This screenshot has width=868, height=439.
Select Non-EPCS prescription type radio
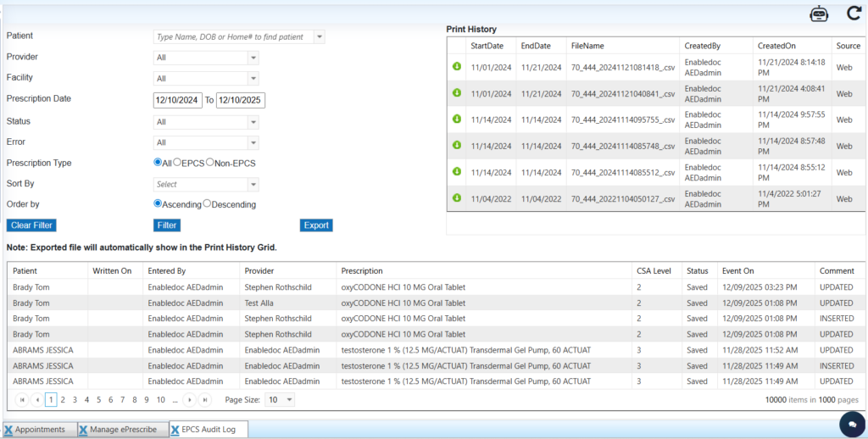[210, 162]
